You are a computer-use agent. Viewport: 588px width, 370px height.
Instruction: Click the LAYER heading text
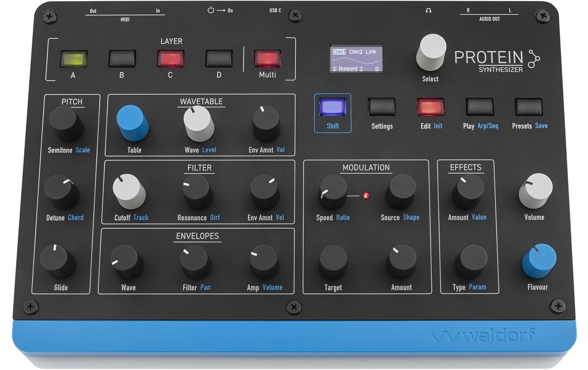(x=171, y=41)
